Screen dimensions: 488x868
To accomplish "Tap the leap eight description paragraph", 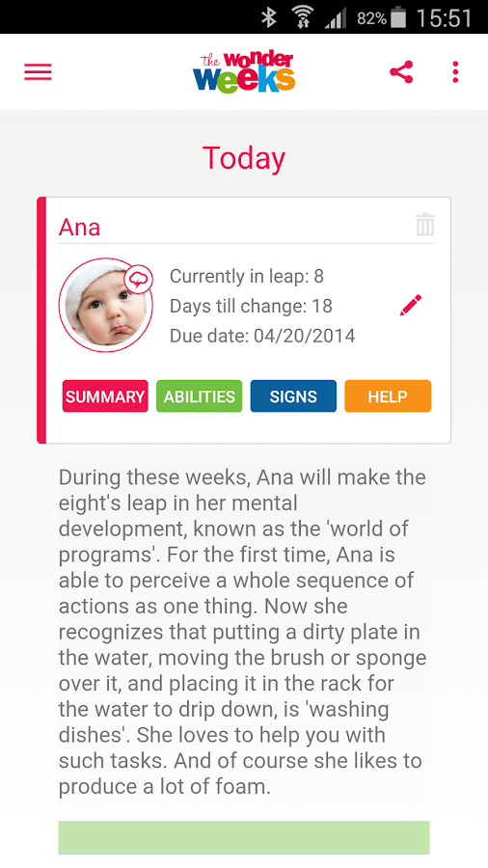I will point(243,632).
